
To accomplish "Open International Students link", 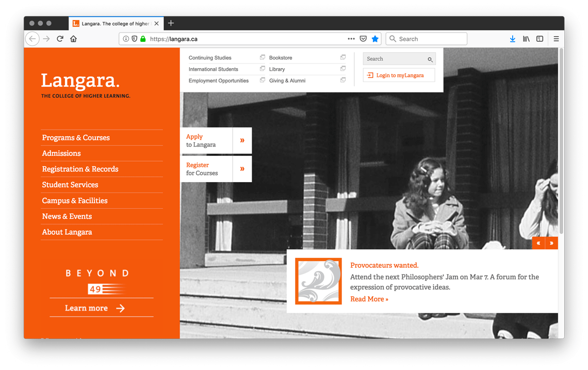I will point(214,69).
